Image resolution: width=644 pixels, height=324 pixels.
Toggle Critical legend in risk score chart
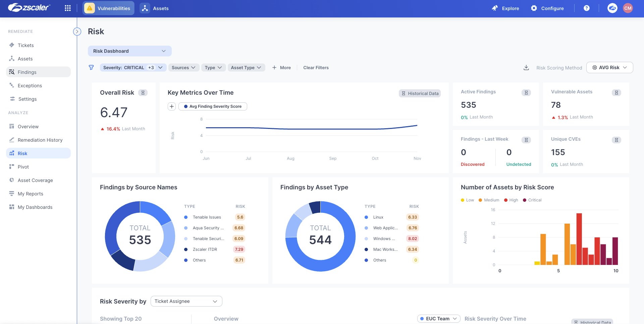(x=532, y=200)
